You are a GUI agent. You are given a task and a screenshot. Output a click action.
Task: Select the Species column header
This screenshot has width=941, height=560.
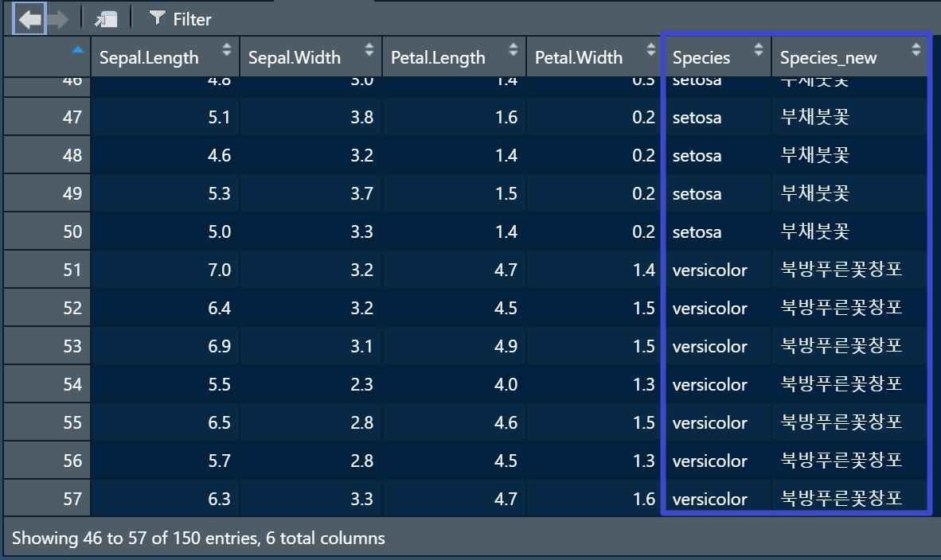pyautogui.click(x=718, y=57)
